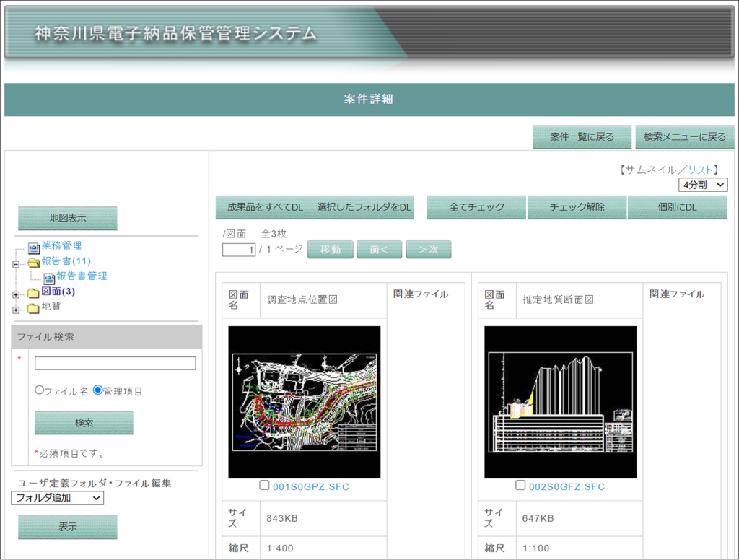739x560 pixels.
Task: Expand the 図面 tree node
Action: point(16,294)
